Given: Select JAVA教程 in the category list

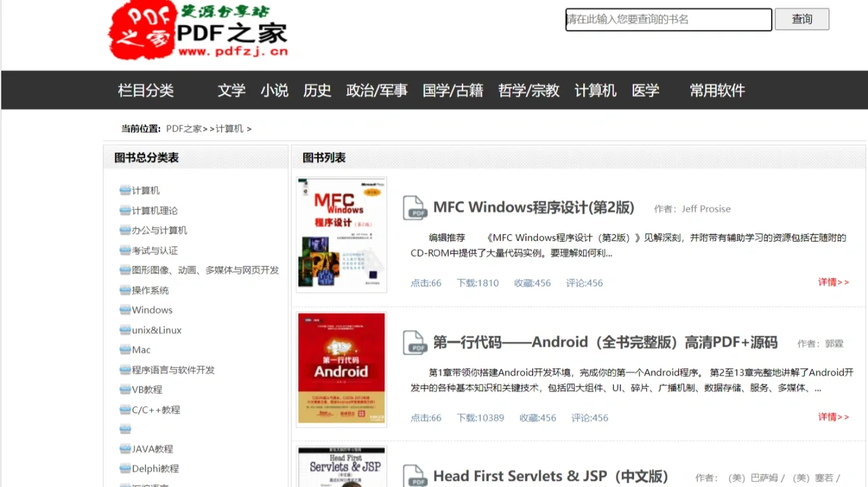Looking at the screenshot, I should [x=153, y=449].
